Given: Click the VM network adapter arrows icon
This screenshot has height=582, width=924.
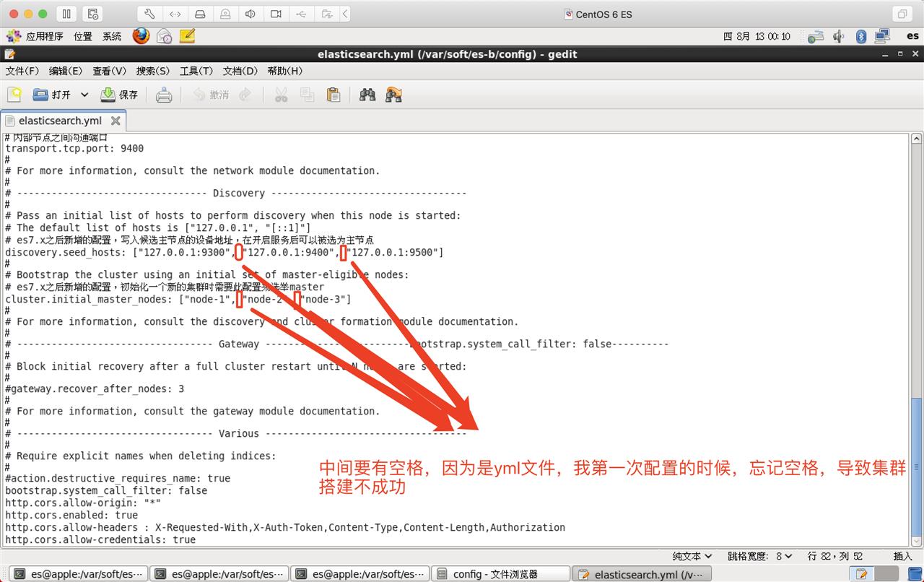Looking at the screenshot, I should [175, 14].
